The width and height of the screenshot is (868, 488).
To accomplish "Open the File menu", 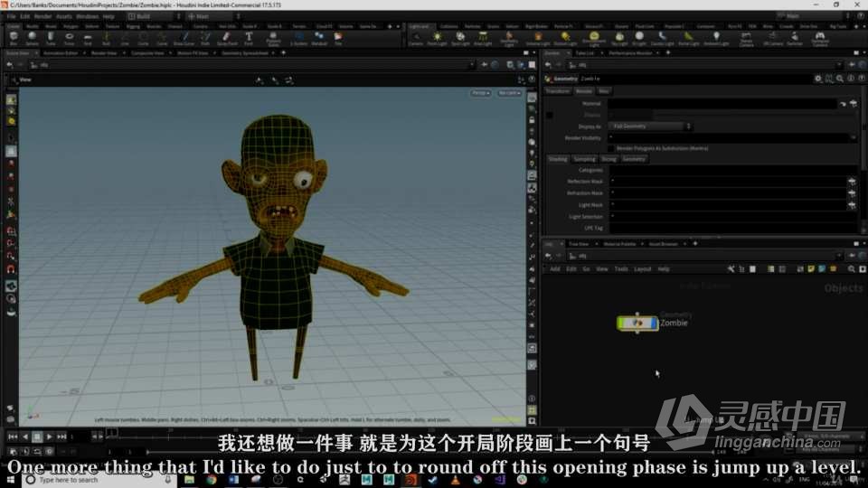I will click(x=11, y=16).
